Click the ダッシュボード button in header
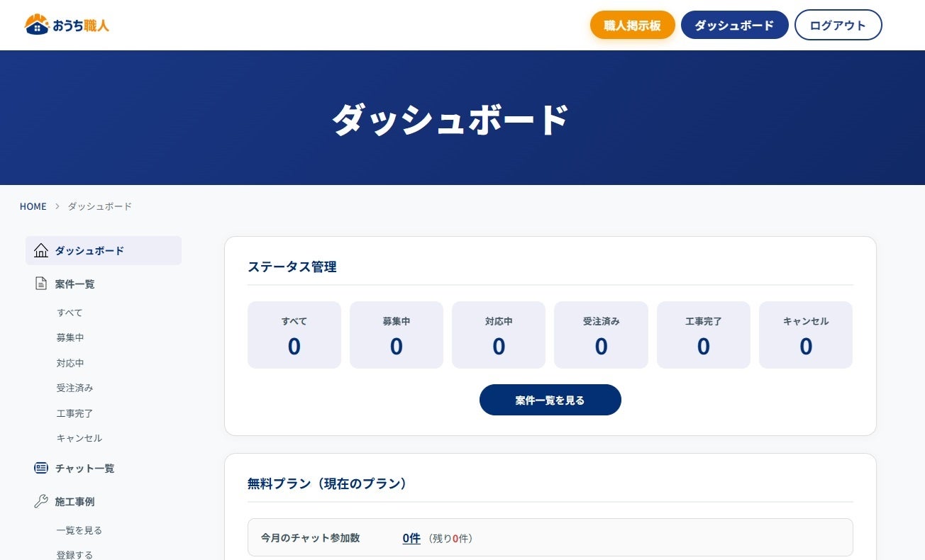Image resolution: width=925 pixels, height=560 pixels. pyautogui.click(x=734, y=25)
